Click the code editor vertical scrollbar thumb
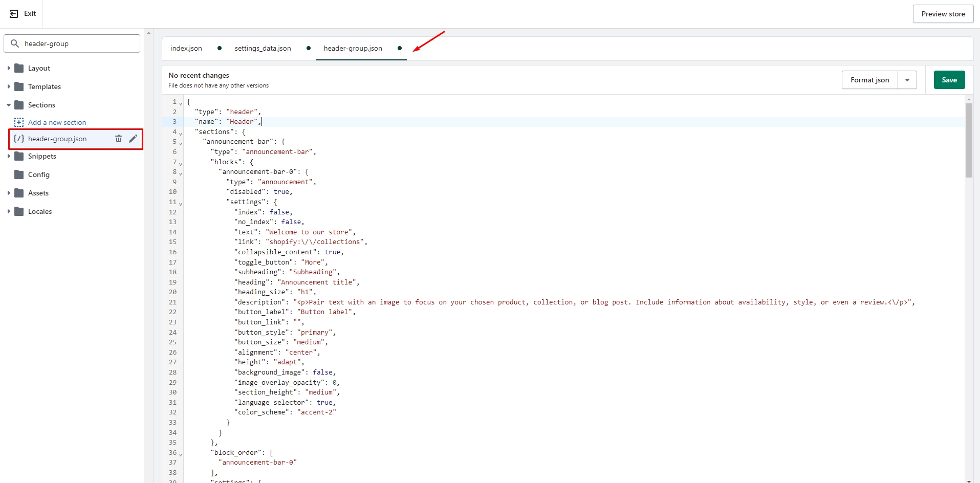The height and width of the screenshot is (483, 980). click(x=968, y=140)
